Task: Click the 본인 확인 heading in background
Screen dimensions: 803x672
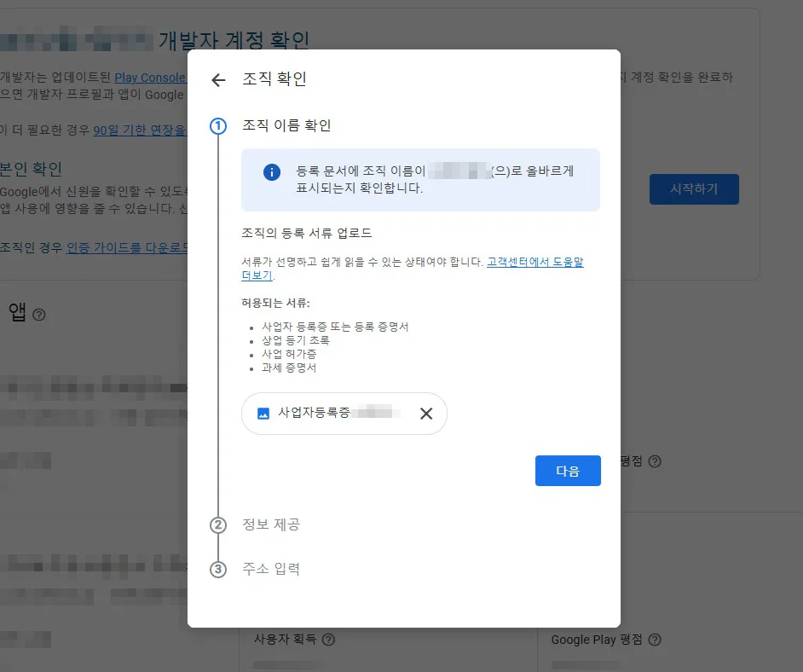Action: [x=31, y=169]
